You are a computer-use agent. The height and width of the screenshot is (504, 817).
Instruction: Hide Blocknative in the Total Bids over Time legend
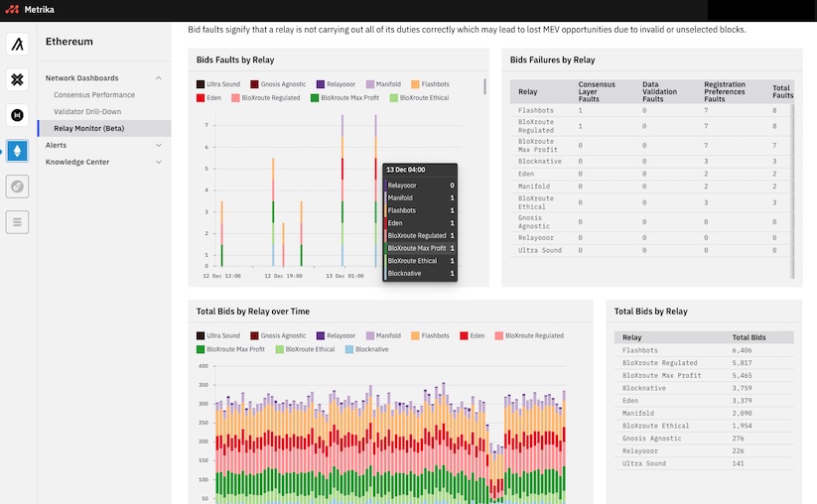click(369, 349)
